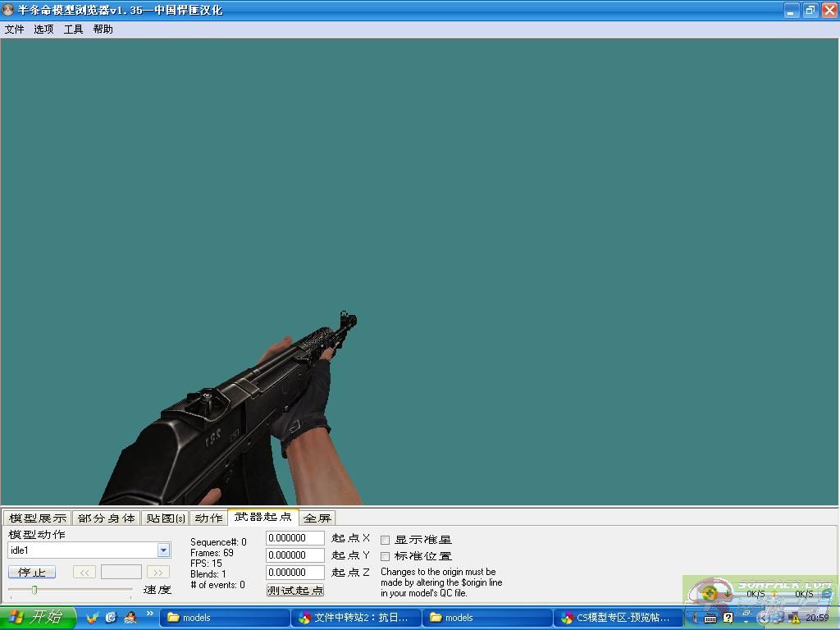Open the 工具 menu
Screen dimensions: 840x630
point(73,29)
